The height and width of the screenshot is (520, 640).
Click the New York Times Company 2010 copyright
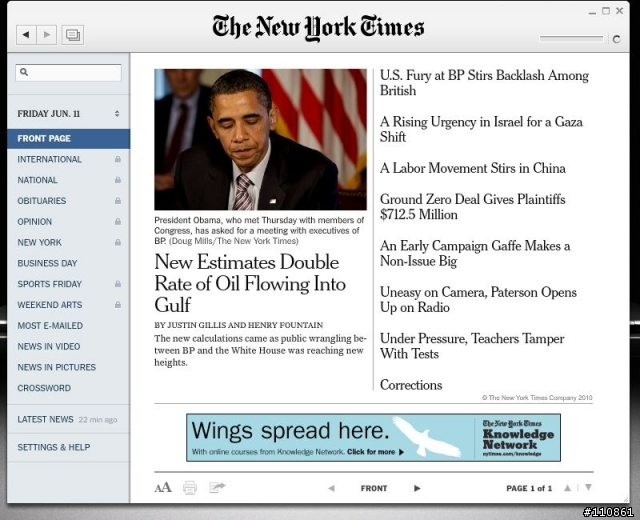click(537, 398)
